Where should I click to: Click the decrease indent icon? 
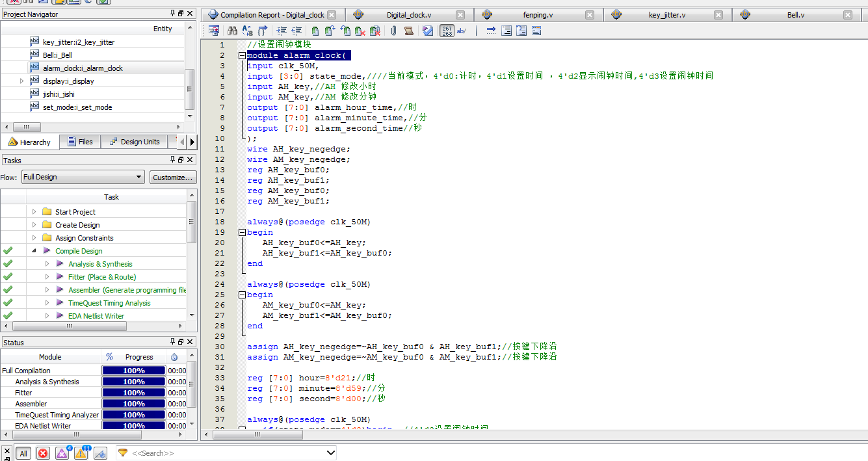click(296, 31)
